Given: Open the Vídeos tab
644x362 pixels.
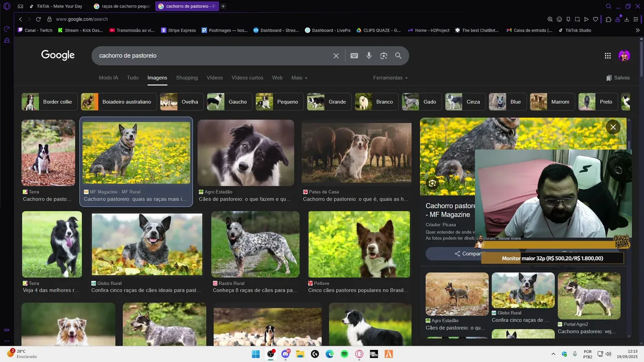Looking at the screenshot, I should (215, 78).
